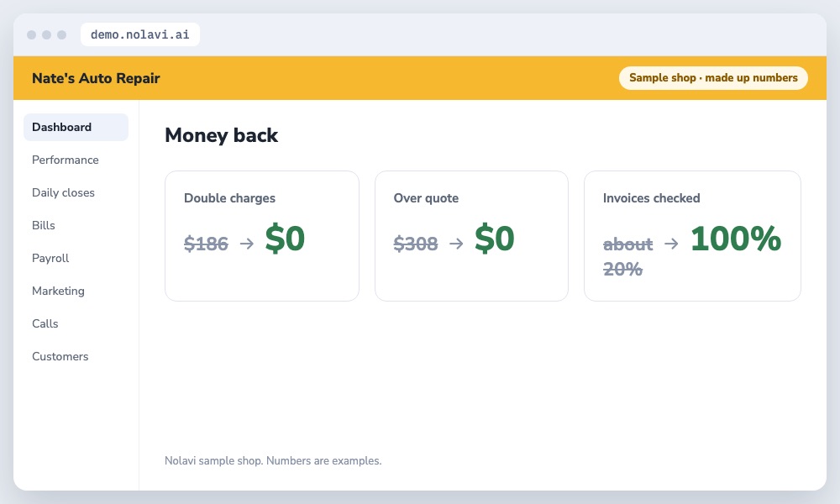The width and height of the screenshot is (840, 504).
Task: Click the green 100% value
Action: click(736, 239)
